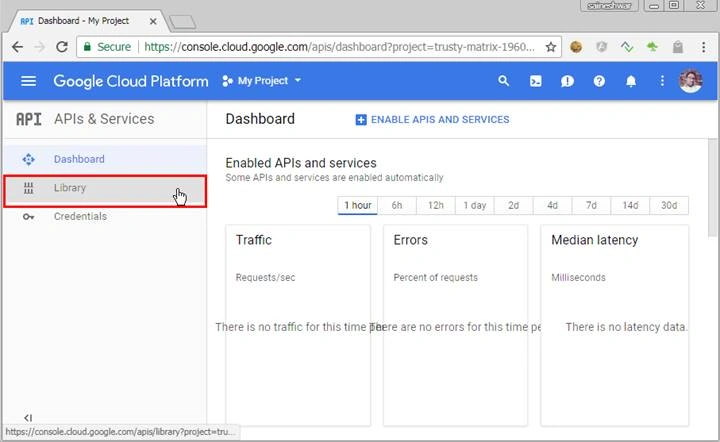Click the search magnifier icon
The height and width of the screenshot is (442, 720).
pos(504,81)
